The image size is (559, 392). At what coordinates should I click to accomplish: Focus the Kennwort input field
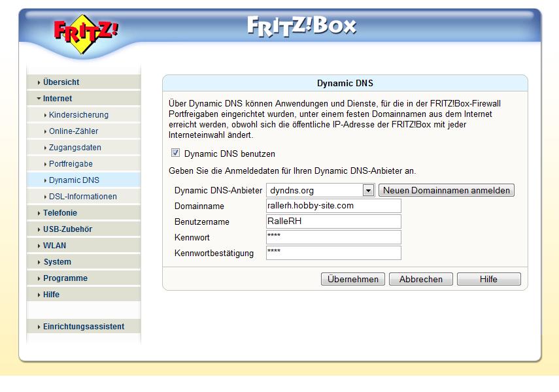[x=333, y=237]
